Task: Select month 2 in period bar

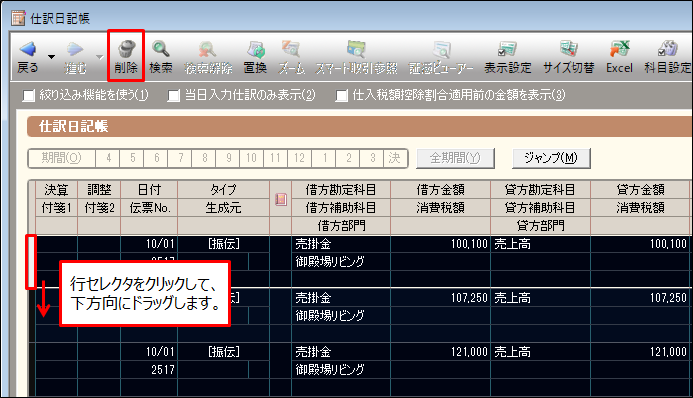Action: pyautogui.click(x=348, y=158)
